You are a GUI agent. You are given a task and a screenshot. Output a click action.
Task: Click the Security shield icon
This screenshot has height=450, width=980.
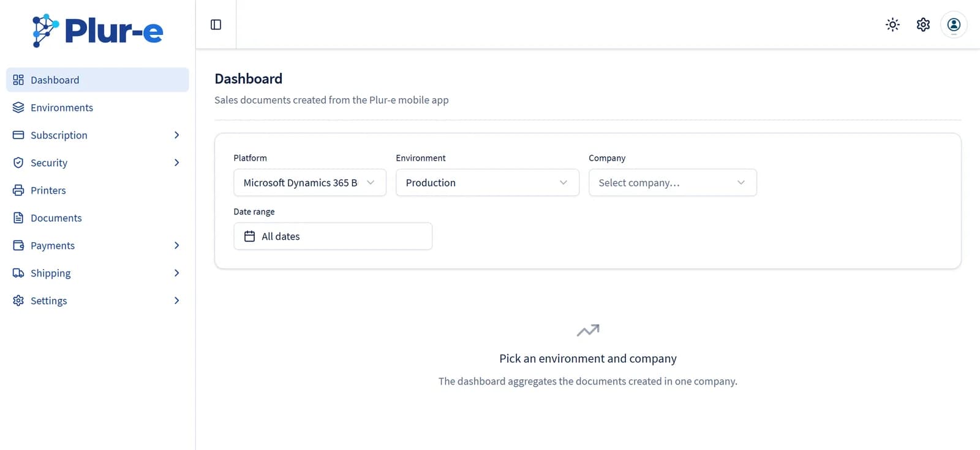18,162
